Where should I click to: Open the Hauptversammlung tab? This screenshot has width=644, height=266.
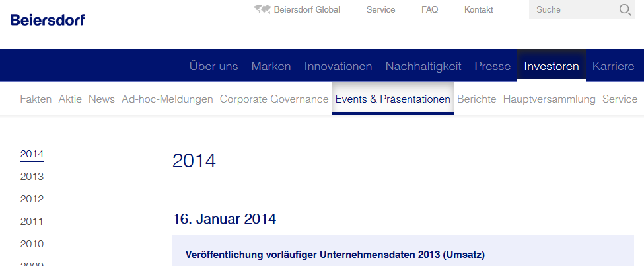click(x=549, y=99)
